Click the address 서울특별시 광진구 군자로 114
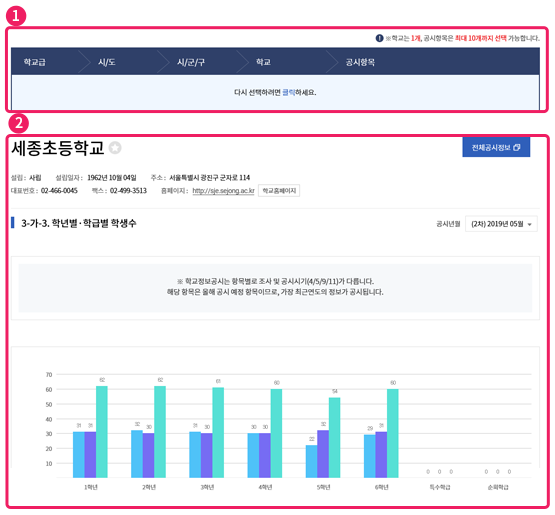The image size is (555, 515). click(x=210, y=177)
